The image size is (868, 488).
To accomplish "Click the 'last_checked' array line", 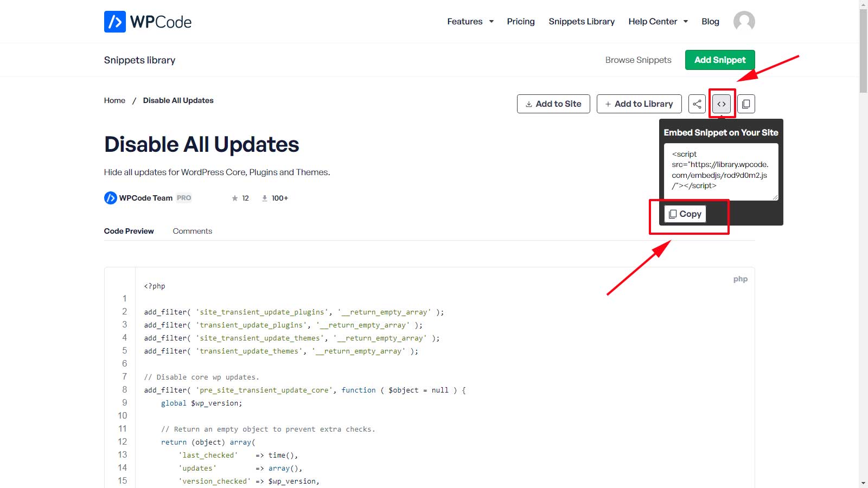I will 238,455.
